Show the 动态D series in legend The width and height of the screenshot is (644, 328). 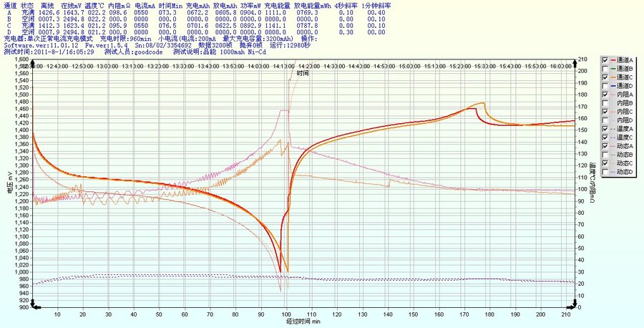point(605,171)
